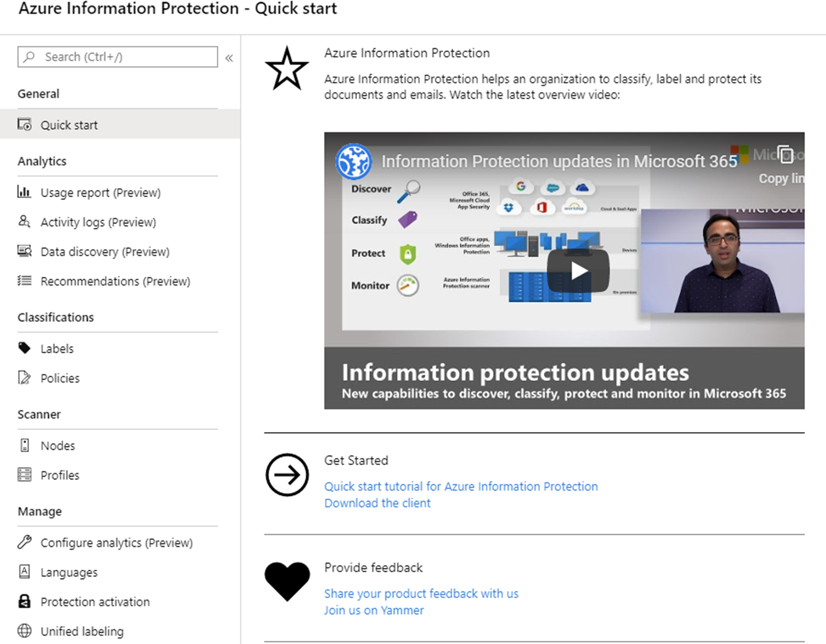Click the Policies document-pencil icon

(x=24, y=377)
